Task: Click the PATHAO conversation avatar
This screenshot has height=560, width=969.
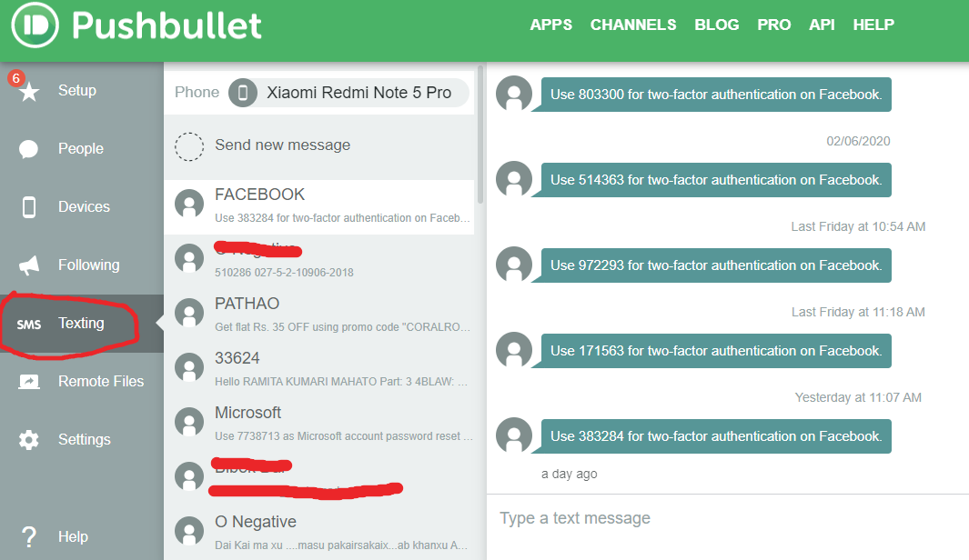Action: [189, 313]
